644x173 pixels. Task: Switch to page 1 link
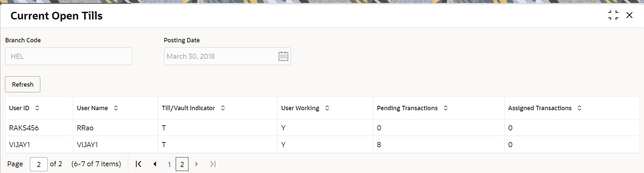click(169, 164)
